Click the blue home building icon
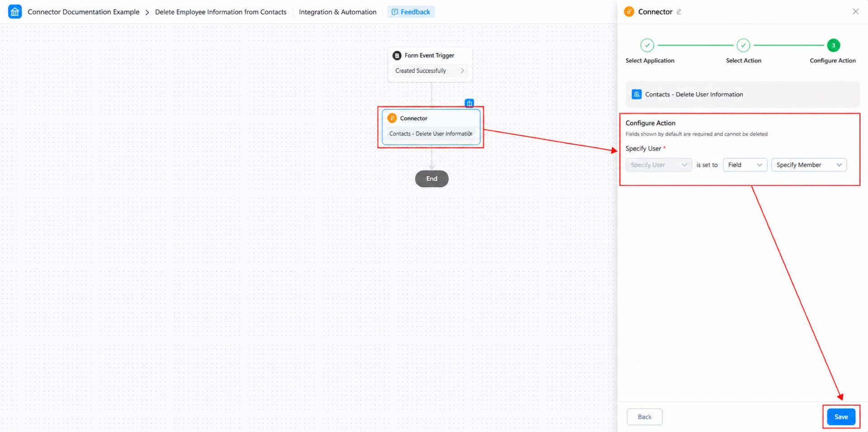 click(15, 12)
